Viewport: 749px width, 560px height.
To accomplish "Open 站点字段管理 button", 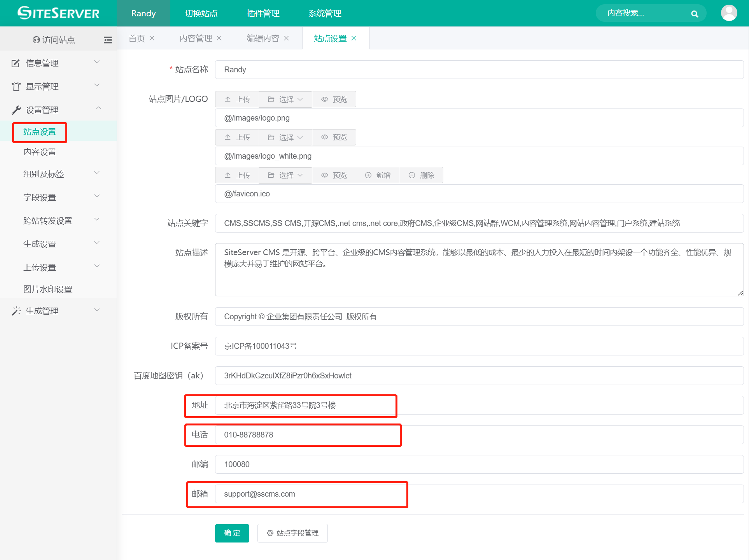I will click(292, 533).
